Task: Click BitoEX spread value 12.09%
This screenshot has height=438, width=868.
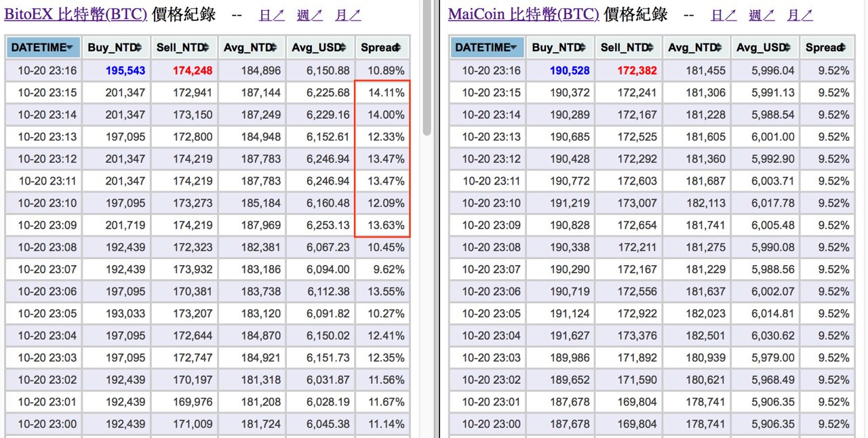Action: coord(386,203)
